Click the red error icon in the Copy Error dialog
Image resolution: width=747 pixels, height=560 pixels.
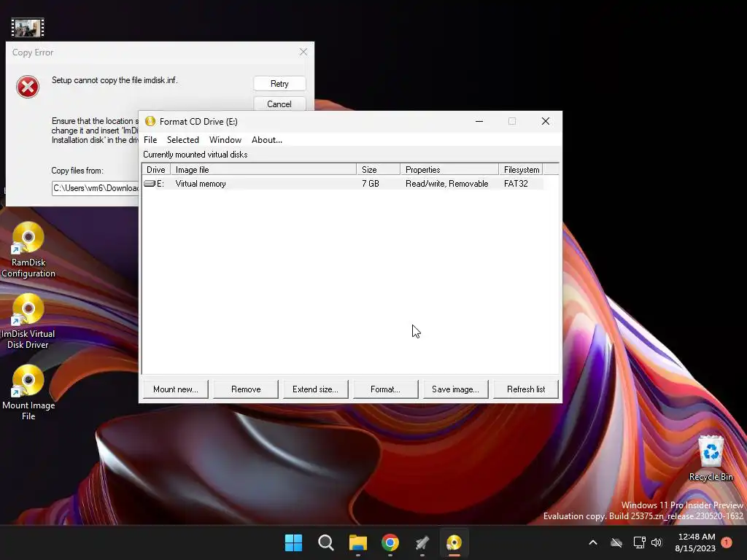tap(28, 87)
